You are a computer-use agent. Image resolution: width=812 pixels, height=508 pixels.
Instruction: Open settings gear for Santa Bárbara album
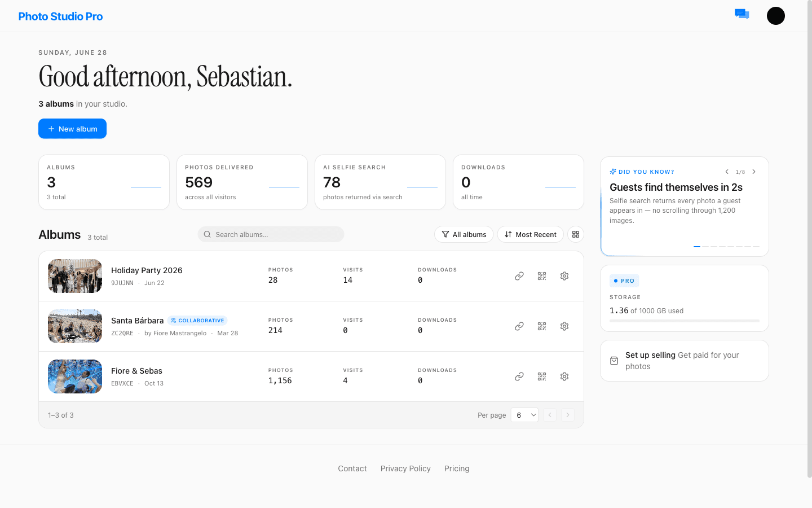[564, 326]
